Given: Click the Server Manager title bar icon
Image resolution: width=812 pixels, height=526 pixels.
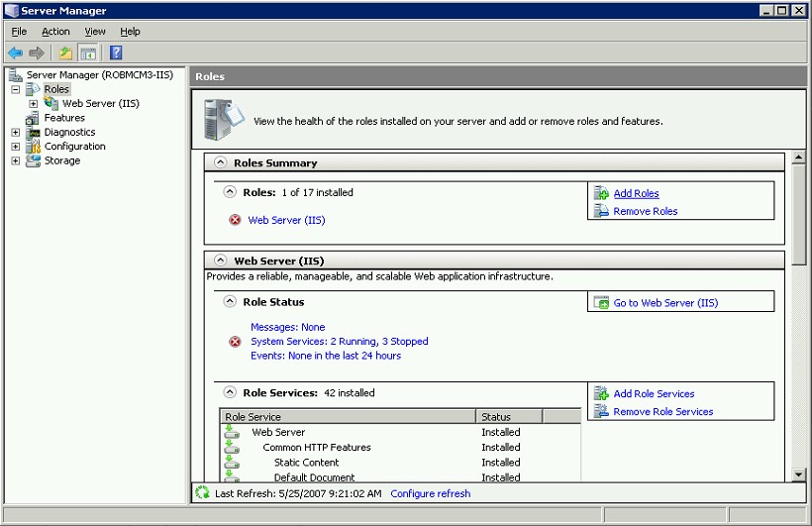Looking at the screenshot, I should (x=12, y=10).
